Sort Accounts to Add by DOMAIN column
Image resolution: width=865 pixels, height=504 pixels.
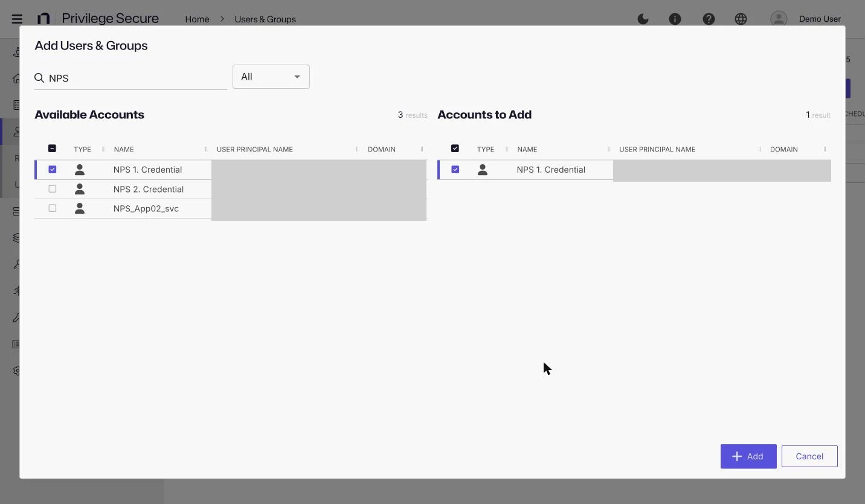tap(784, 149)
